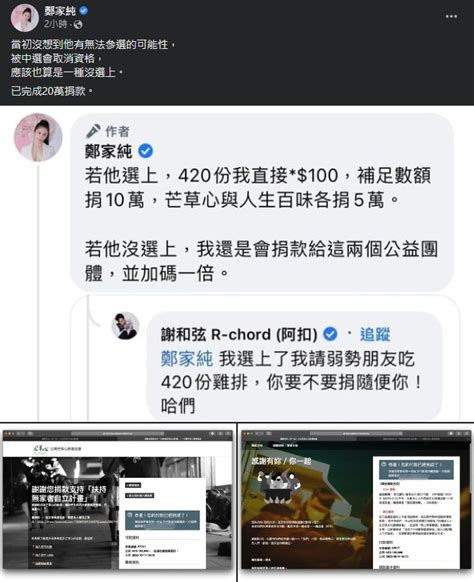This screenshot has height=582, width=474.
Task: Click 鄭家純 profile picture in post header
Action: tap(25, 18)
